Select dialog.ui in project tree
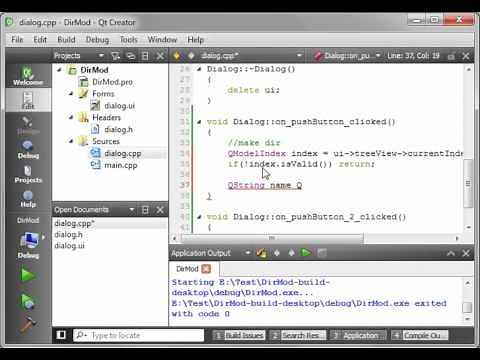Screen dimensions: 480x360 click(119, 106)
